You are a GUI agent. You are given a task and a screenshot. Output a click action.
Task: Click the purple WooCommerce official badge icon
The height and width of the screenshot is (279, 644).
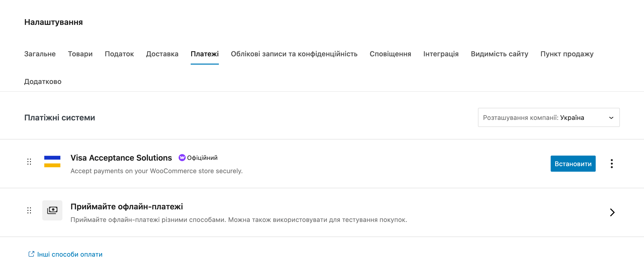tap(182, 158)
